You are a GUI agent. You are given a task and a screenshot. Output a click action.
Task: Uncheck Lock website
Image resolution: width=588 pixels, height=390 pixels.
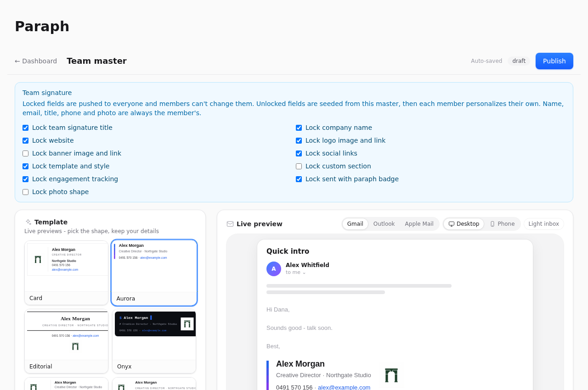(x=26, y=141)
